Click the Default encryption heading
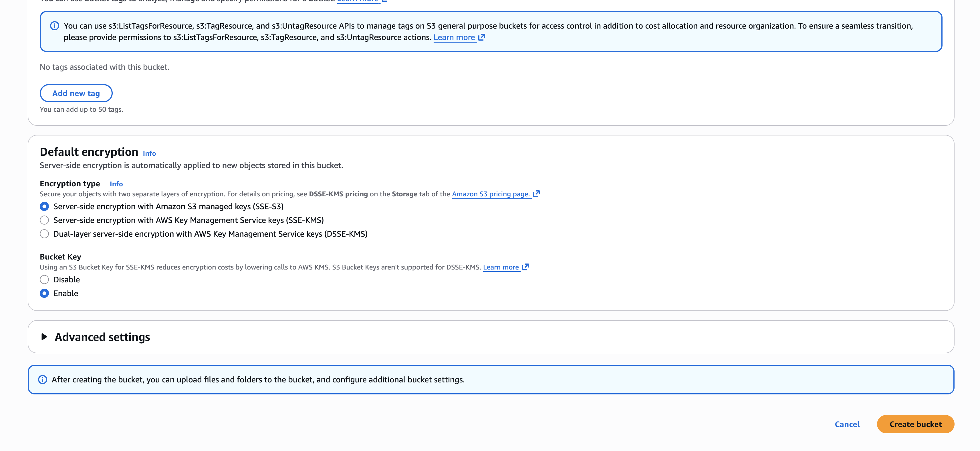 [x=89, y=152]
